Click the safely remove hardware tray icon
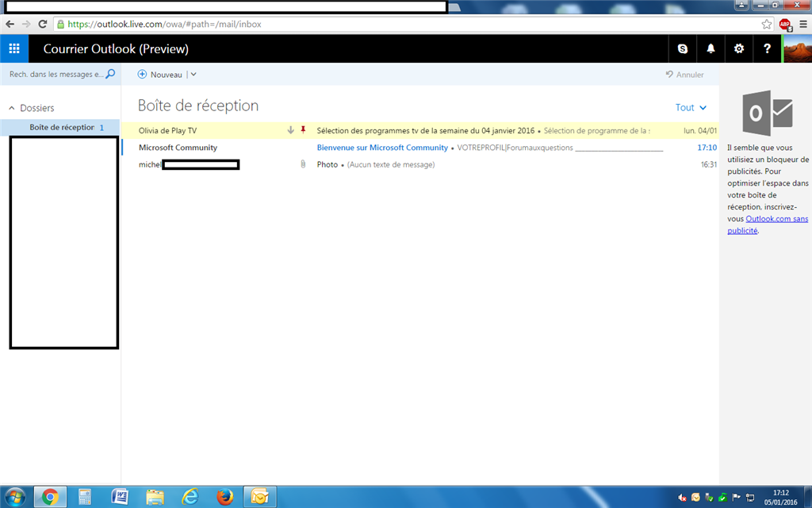 click(710, 498)
